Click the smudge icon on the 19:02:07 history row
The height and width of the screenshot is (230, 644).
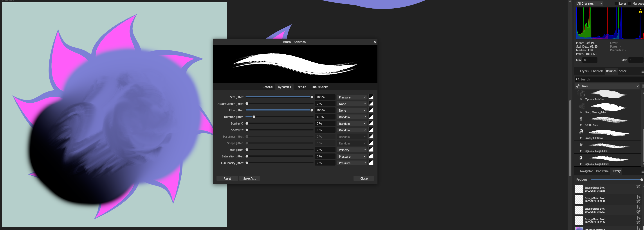[x=638, y=212]
